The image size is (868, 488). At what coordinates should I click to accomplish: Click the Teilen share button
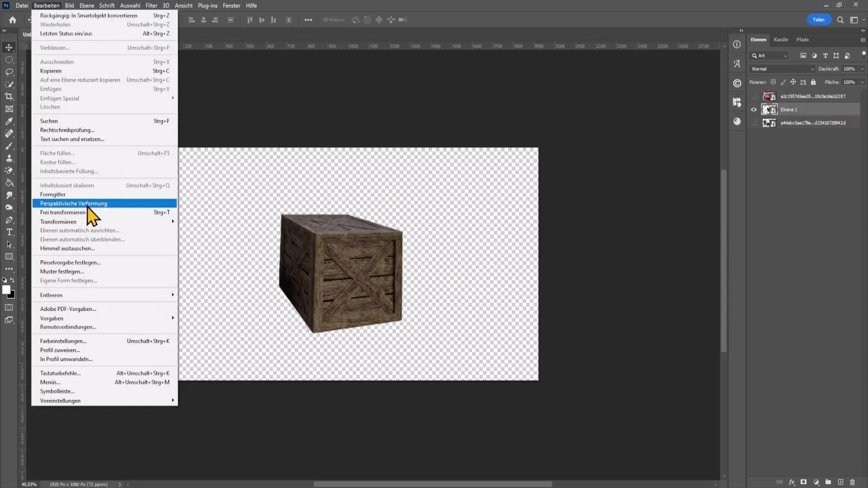coord(819,20)
